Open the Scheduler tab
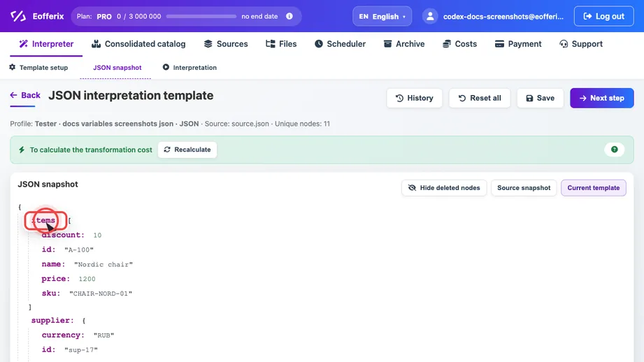 (340, 44)
